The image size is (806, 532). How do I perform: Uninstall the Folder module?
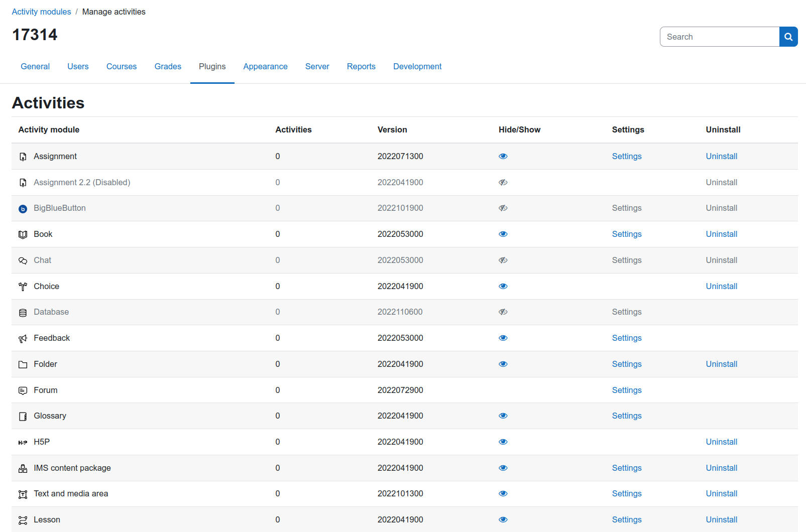click(722, 364)
